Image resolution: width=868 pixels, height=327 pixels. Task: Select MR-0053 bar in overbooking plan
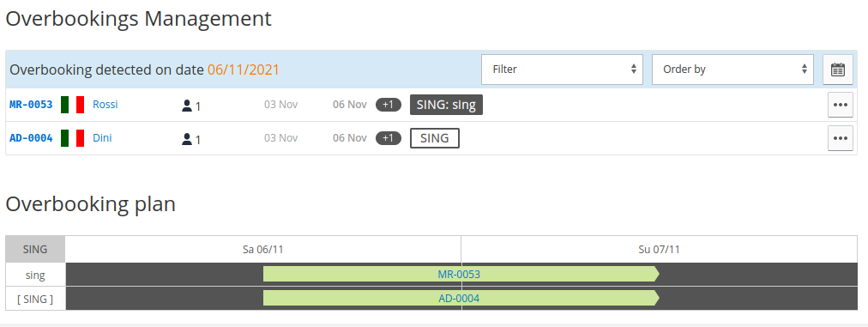coord(461,274)
